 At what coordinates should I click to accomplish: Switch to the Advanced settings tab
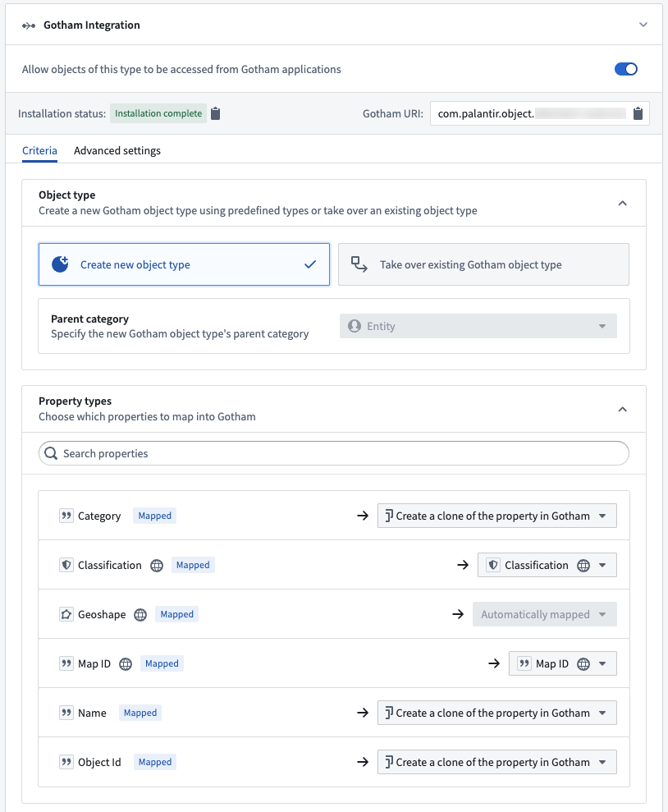[117, 151]
